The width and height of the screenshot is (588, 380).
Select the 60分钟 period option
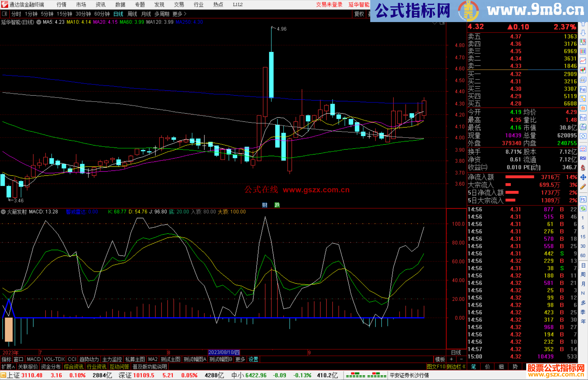click(102, 14)
